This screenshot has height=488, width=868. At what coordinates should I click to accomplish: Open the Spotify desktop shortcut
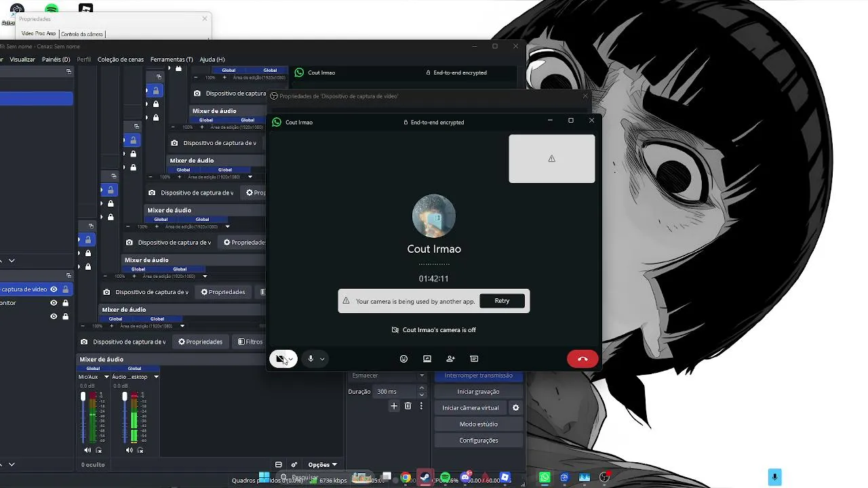[52, 8]
